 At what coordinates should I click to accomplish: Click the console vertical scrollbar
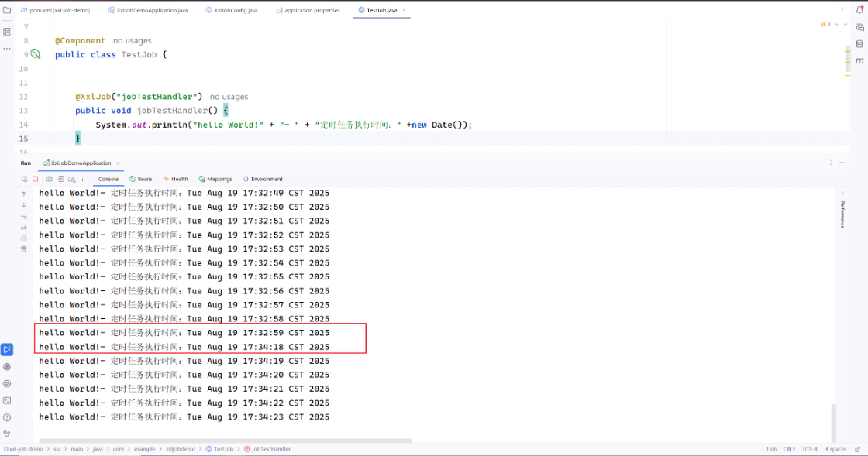coord(834,422)
